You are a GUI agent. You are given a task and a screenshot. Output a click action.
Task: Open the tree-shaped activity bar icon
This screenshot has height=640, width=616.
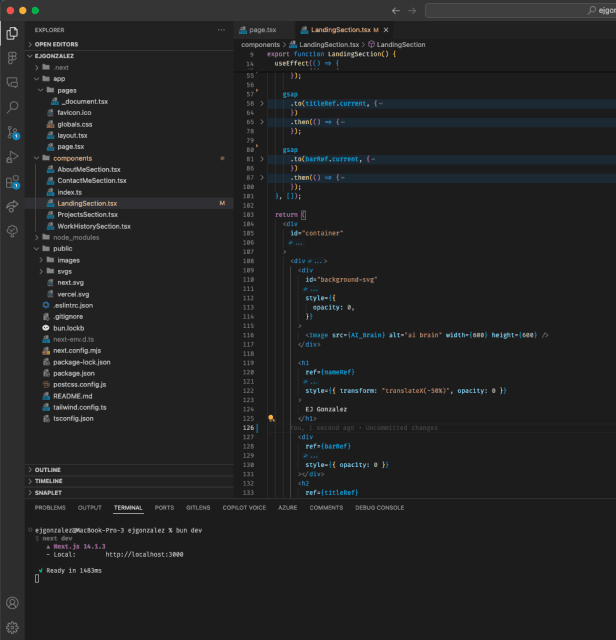click(x=12, y=231)
